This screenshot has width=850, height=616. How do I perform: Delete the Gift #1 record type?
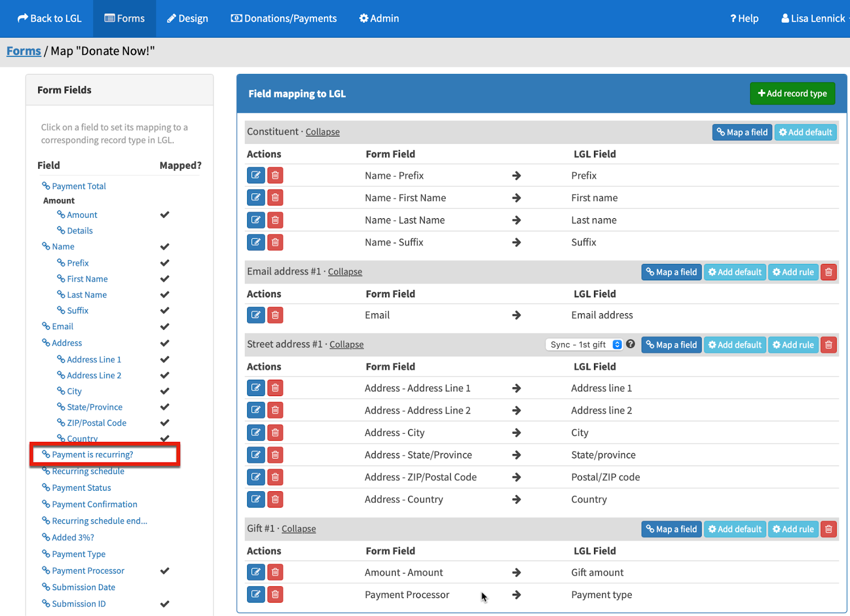click(828, 529)
